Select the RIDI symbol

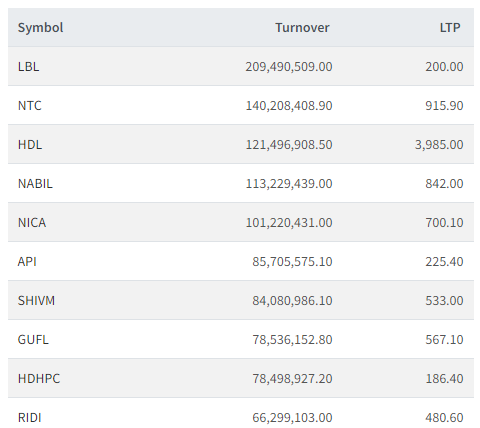tap(29, 418)
